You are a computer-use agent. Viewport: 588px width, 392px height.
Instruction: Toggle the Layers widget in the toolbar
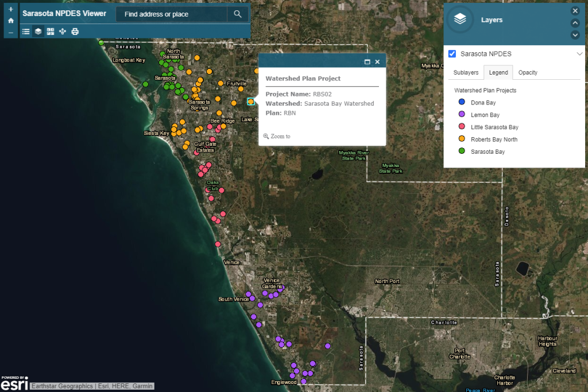click(x=38, y=32)
